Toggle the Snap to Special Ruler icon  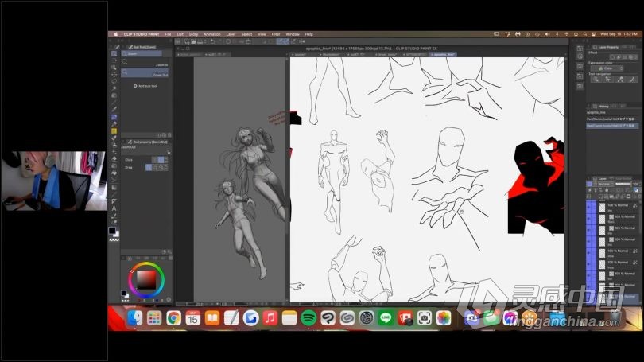pos(286,41)
